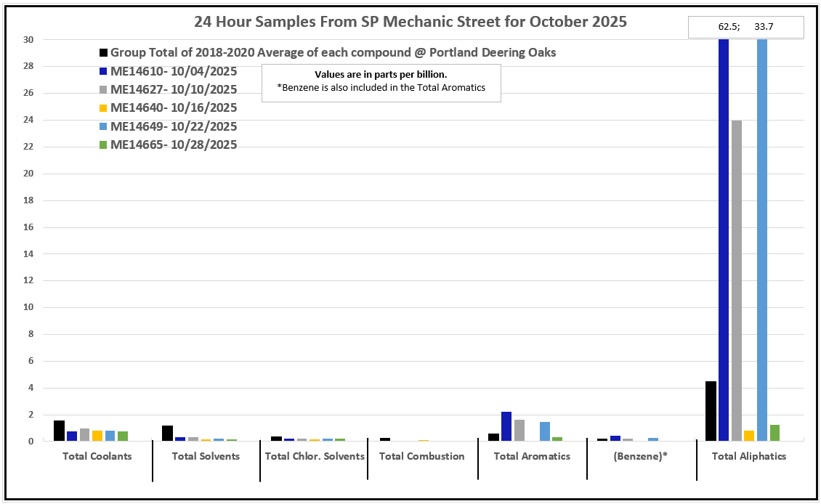This screenshot has height=504, width=821.
Task: Select the chart title text
Action: (x=410, y=21)
